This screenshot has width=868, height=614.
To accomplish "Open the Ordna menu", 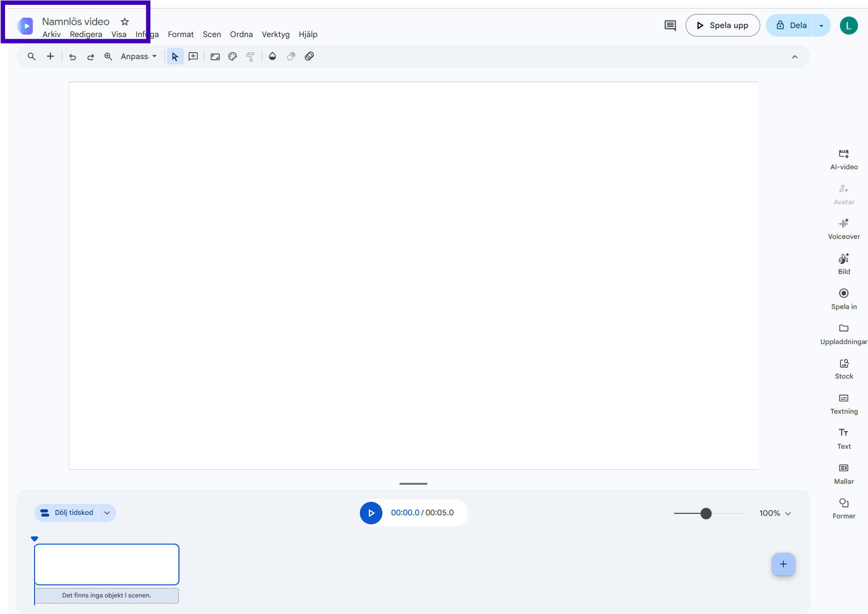I will (x=242, y=35).
